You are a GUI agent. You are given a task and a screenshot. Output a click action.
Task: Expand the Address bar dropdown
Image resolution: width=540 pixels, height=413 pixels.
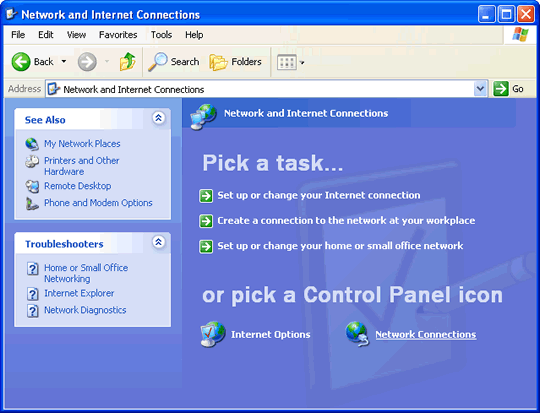[x=480, y=89]
